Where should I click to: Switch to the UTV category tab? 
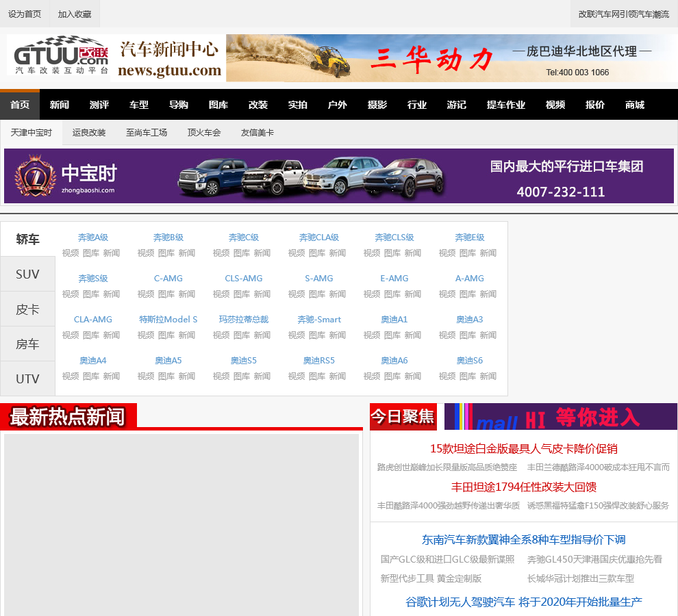(x=27, y=378)
